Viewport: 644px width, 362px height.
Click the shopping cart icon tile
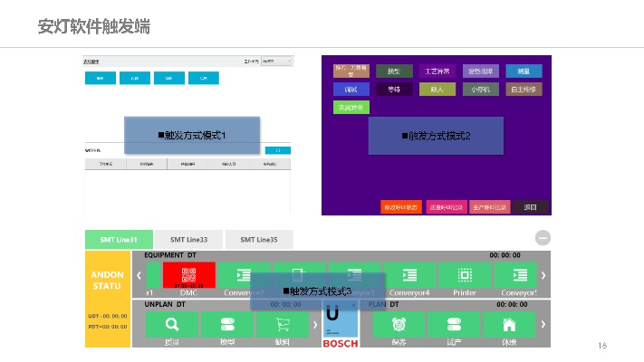(282, 324)
